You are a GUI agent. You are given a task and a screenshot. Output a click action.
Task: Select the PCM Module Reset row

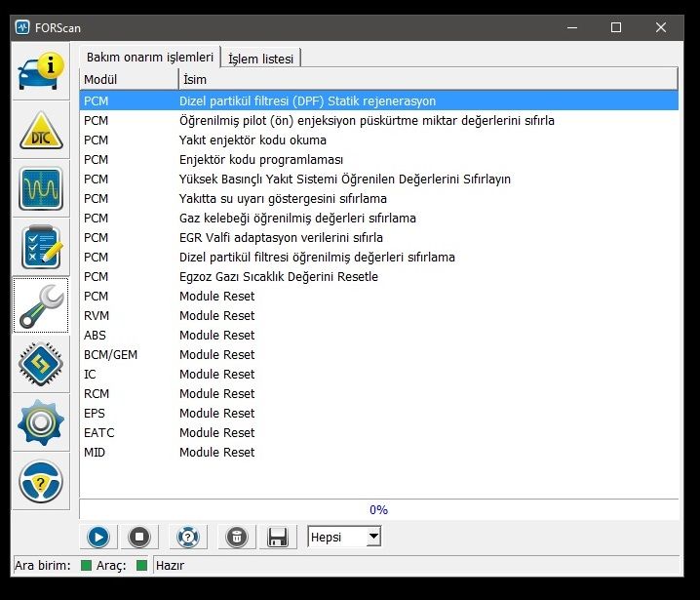[x=379, y=297]
